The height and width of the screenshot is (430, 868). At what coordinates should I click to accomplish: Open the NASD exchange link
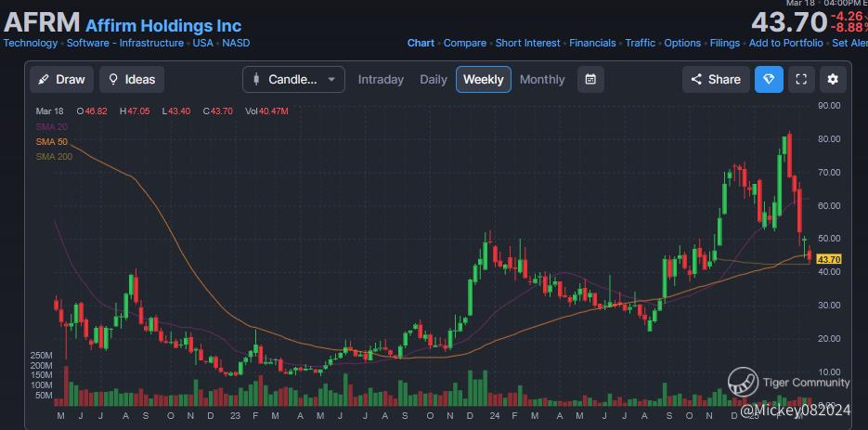(236, 43)
